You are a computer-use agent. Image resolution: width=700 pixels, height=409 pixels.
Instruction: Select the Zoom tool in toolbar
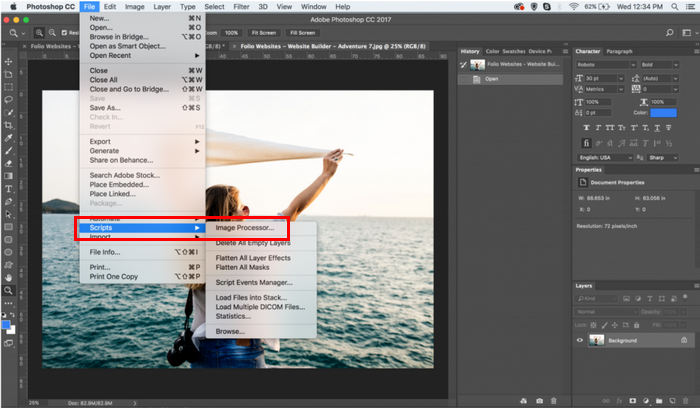(8, 290)
